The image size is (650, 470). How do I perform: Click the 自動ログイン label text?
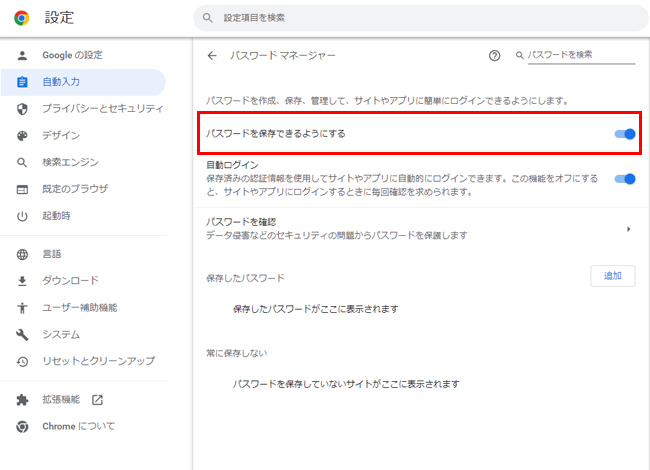tap(232, 165)
